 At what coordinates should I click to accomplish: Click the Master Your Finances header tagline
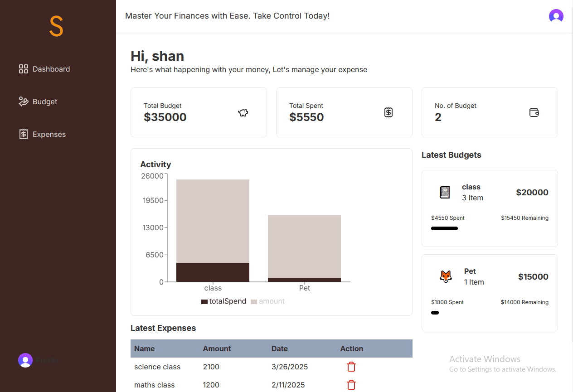pos(228,16)
